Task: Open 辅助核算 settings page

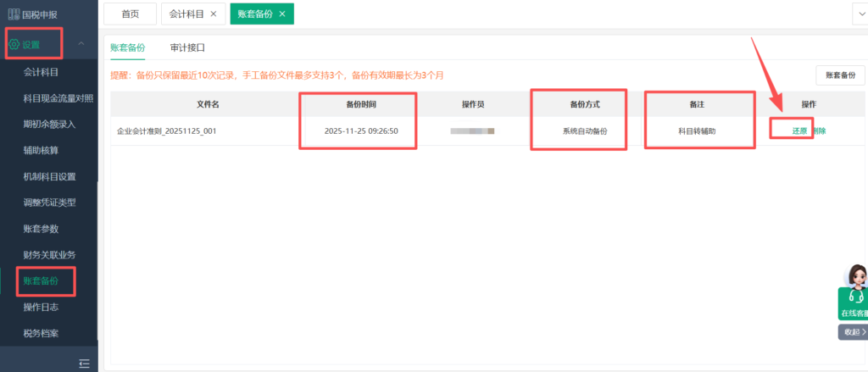Action: tap(42, 151)
